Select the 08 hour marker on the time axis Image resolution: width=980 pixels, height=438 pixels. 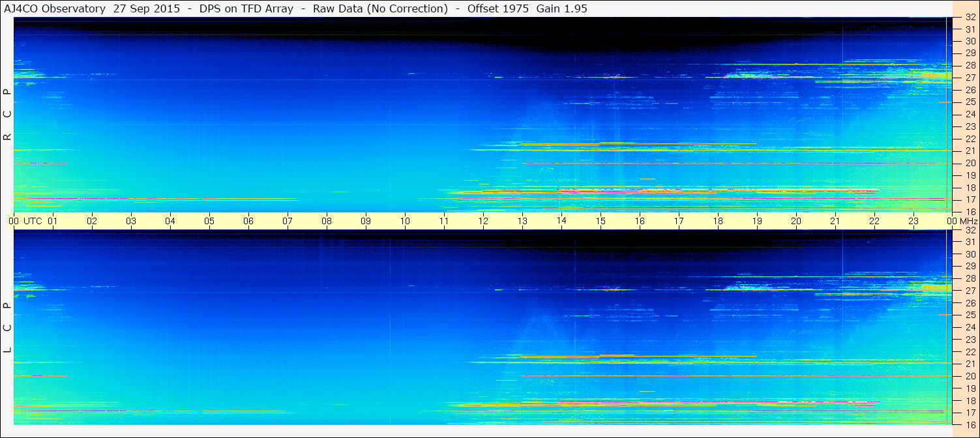327,221
